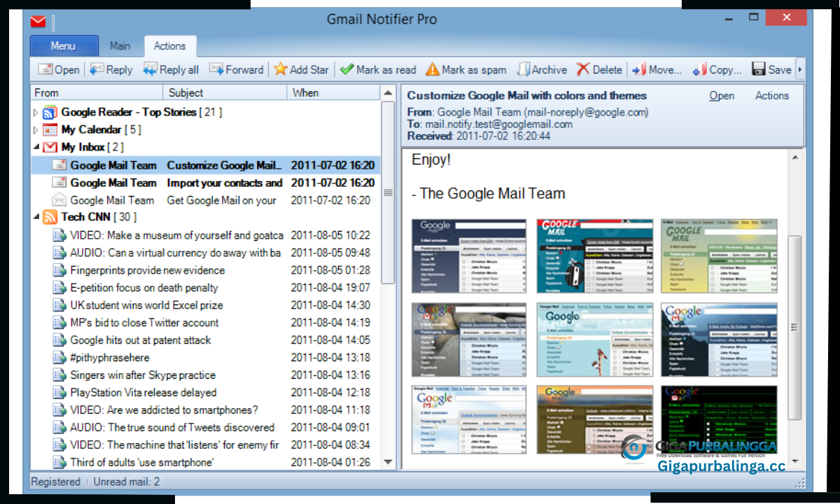Sort by the From column header
Screen dimensions: 840x504
coord(97,92)
